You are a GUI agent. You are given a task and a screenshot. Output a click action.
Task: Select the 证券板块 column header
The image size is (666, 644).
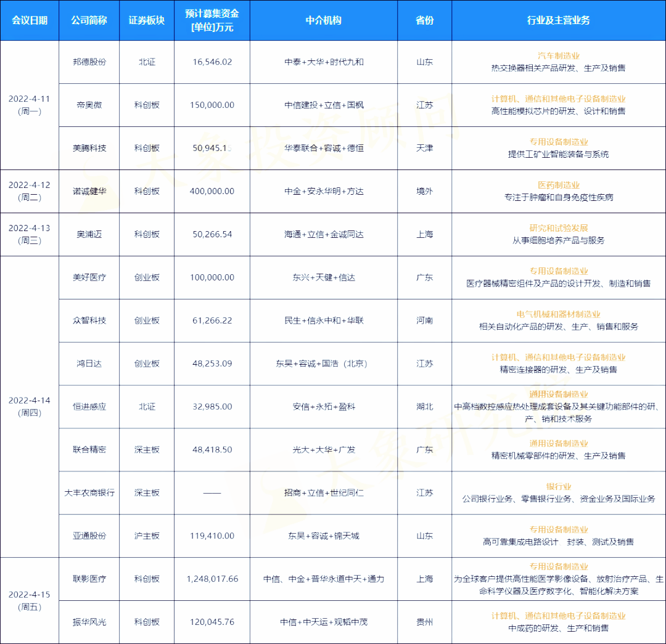click(147, 20)
